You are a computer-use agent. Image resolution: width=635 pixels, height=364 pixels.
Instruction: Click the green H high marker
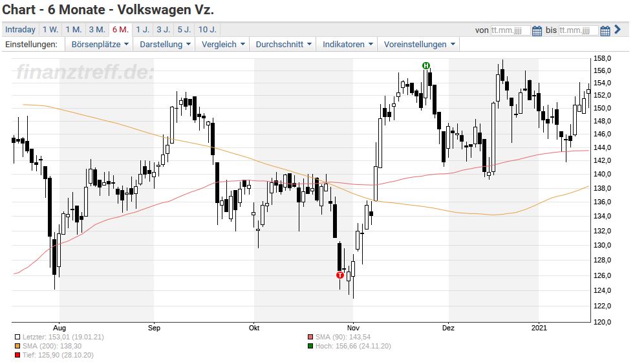point(425,65)
